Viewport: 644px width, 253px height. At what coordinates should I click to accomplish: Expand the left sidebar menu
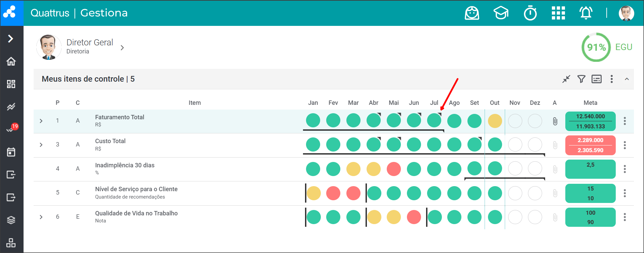coord(11,39)
